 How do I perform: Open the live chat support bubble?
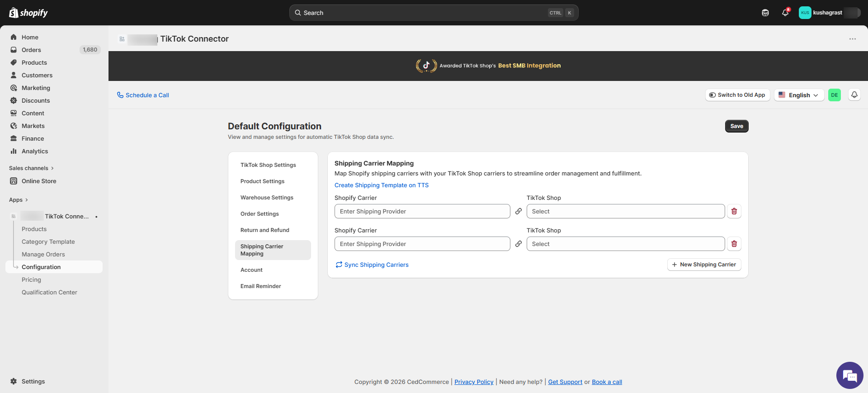[x=849, y=375]
